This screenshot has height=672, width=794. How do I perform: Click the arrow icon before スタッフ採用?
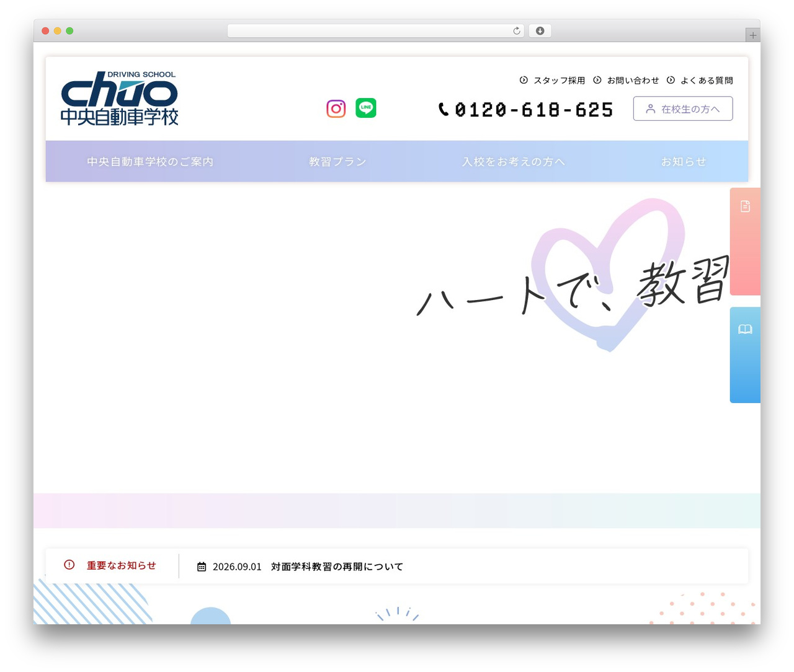click(x=524, y=80)
